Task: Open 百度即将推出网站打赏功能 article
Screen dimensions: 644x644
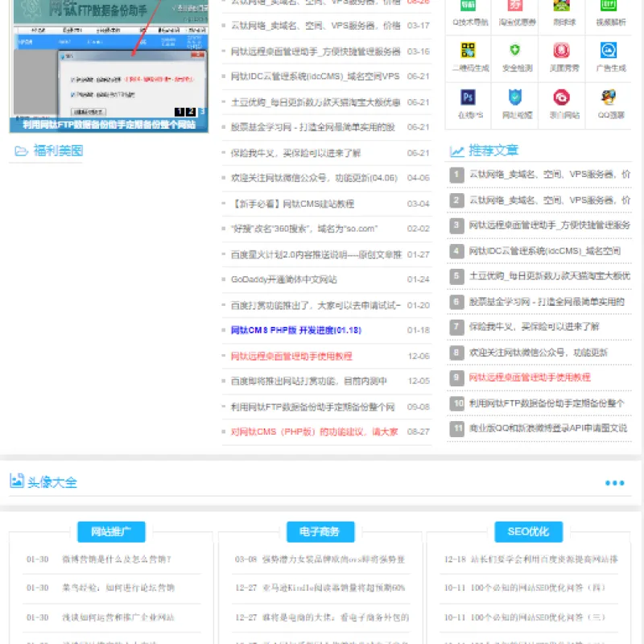Action: click(x=309, y=381)
